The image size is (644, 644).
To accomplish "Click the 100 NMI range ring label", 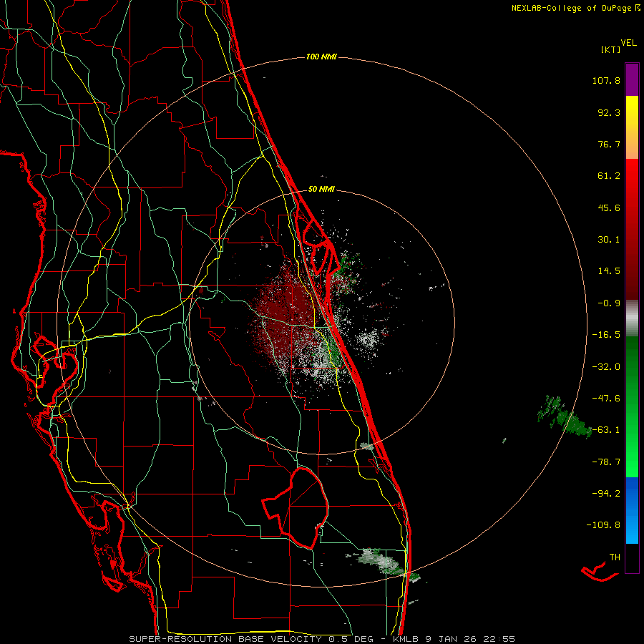I will pos(321,57).
